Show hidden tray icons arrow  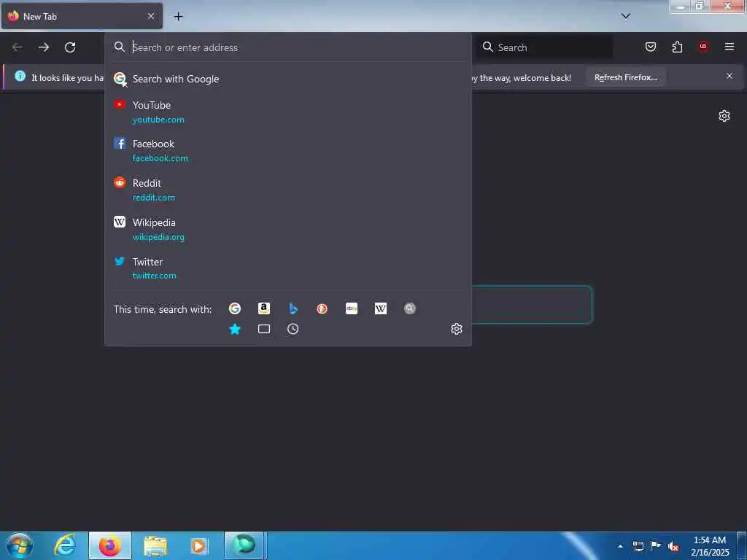pyautogui.click(x=620, y=546)
